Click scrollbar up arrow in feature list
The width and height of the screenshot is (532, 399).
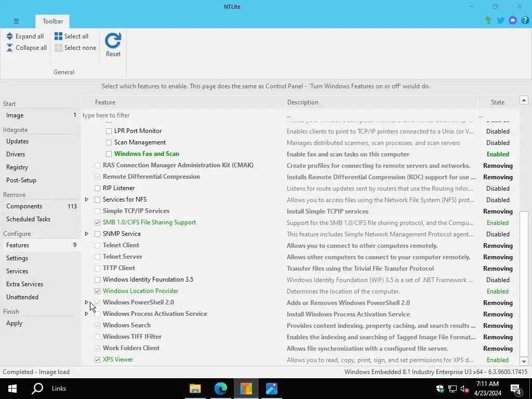click(524, 100)
